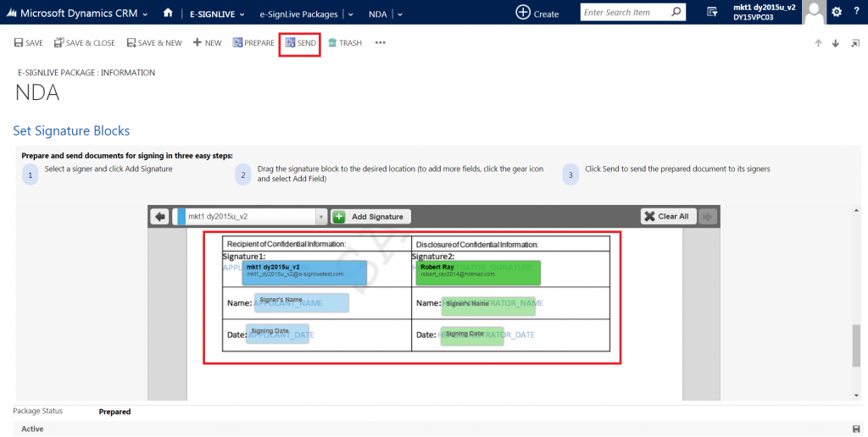Open the settings gear icon
868x437 pixels.
pyautogui.click(x=837, y=12)
